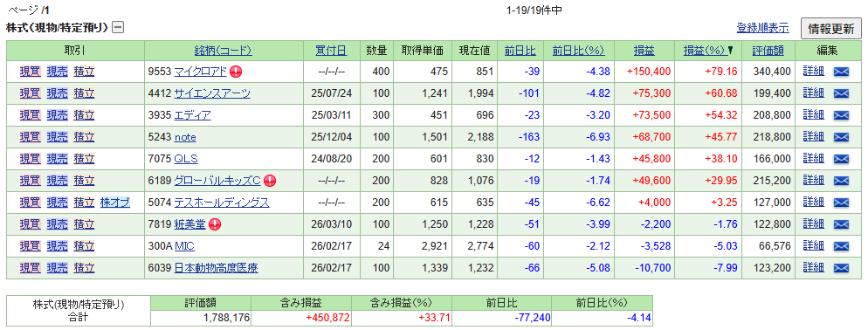Click 積立 in the MIC row
868x330 pixels.
click(x=84, y=246)
